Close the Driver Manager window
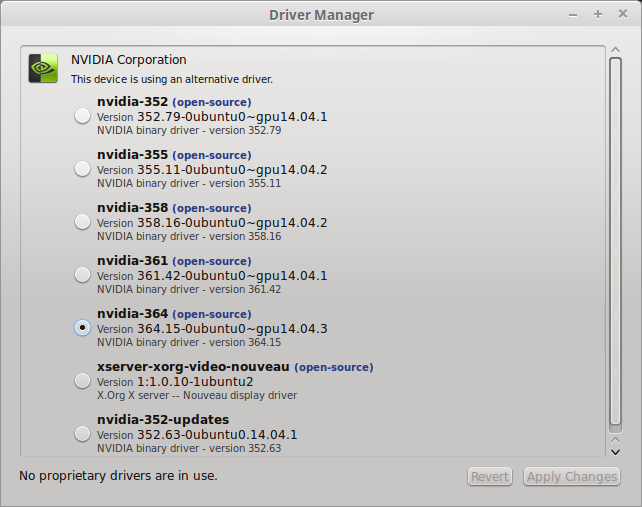The height and width of the screenshot is (507, 642). [623, 14]
